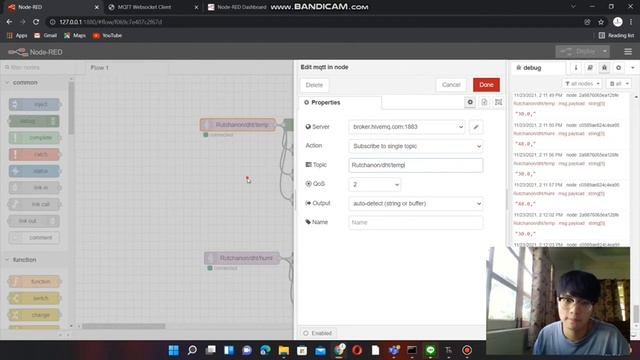Open the Server broker dropdown
Image resolution: width=640 pixels, height=360 pixels.
click(407, 127)
